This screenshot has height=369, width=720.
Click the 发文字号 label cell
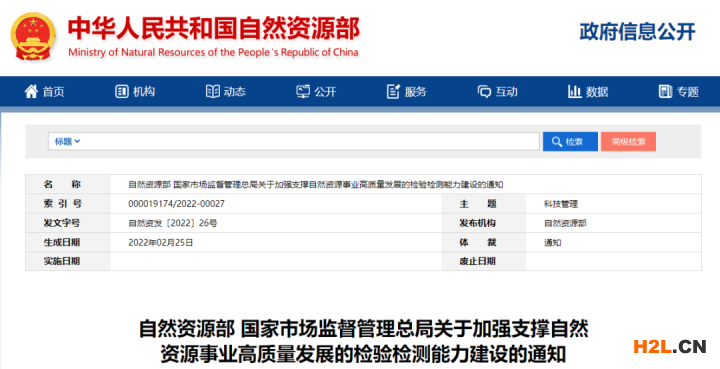(x=68, y=223)
